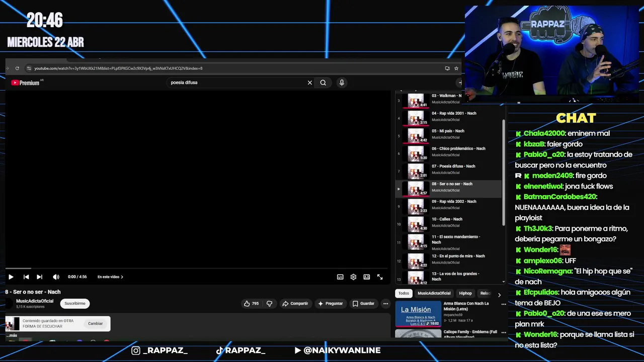
Task: Open the YouTube Premium home logo
Action: [x=25, y=83]
